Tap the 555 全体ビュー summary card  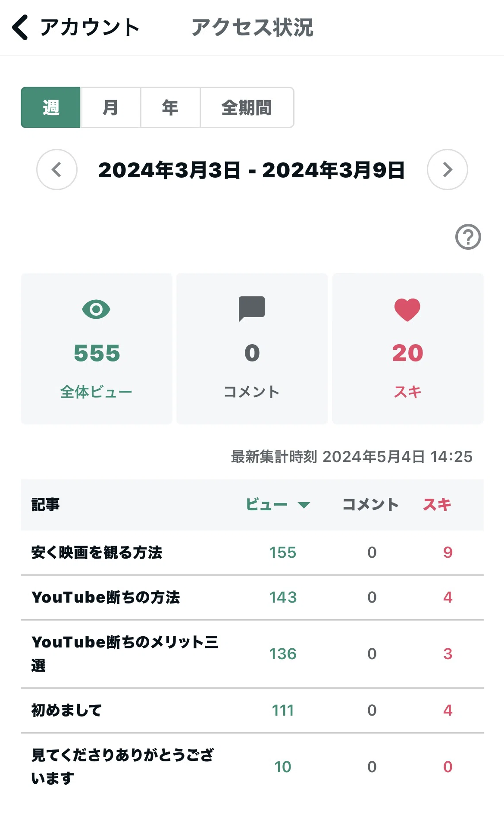pos(97,349)
